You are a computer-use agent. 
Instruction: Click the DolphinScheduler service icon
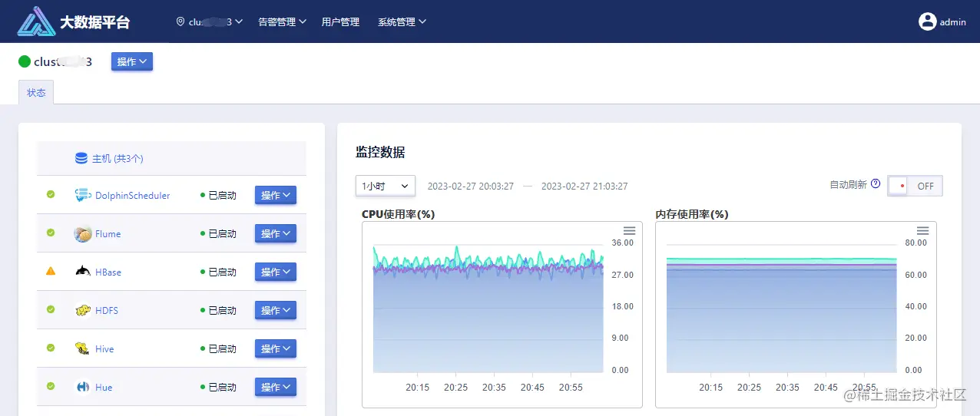[x=83, y=196]
